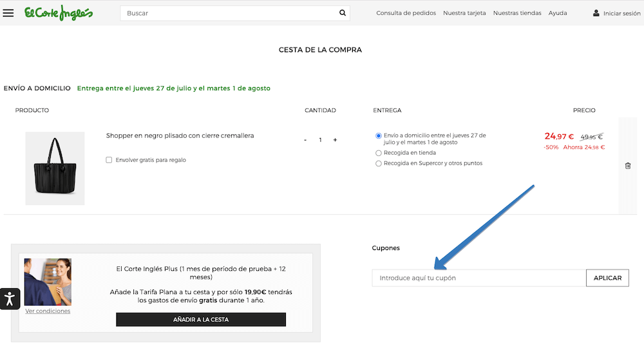Choose Recogida en Supercor y otros puntos
Viewport: 644px width, 343px height.
pyautogui.click(x=379, y=164)
